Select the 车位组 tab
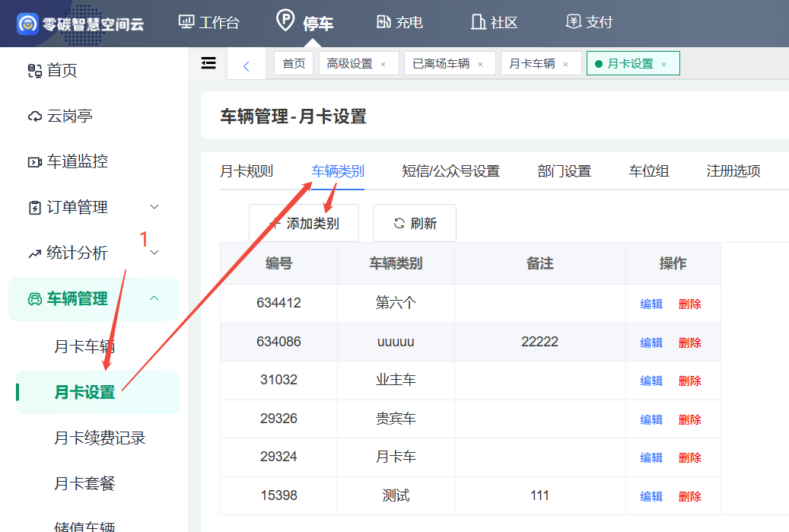Viewport: 789px width, 532px height. coord(649,171)
